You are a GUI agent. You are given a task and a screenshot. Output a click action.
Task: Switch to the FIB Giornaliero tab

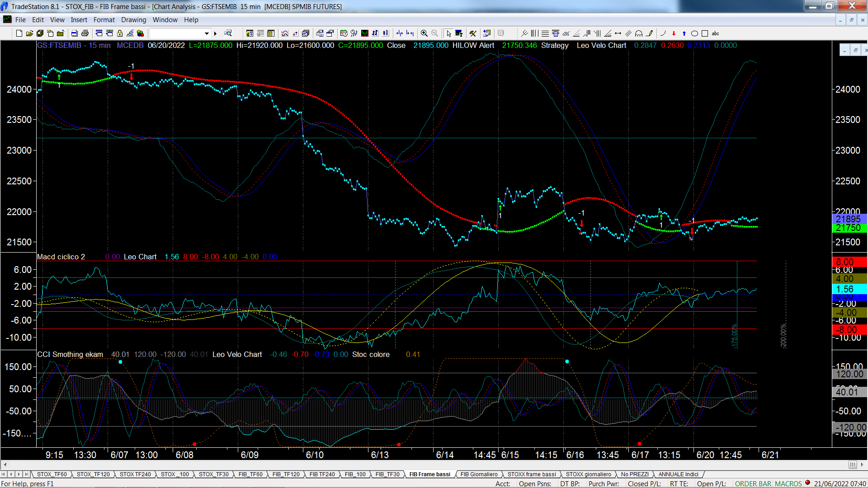(479, 474)
